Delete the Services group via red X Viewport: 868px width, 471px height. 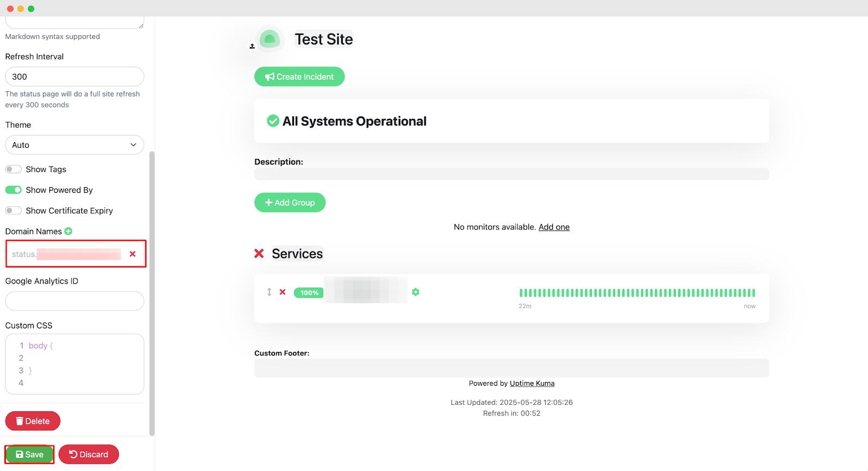click(x=259, y=254)
